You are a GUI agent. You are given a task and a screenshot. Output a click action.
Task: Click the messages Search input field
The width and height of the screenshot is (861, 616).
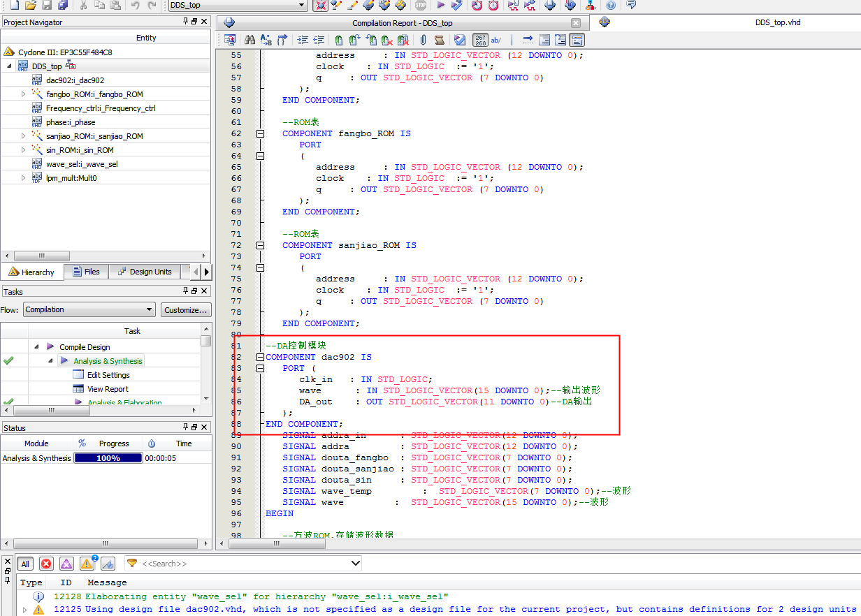245,564
